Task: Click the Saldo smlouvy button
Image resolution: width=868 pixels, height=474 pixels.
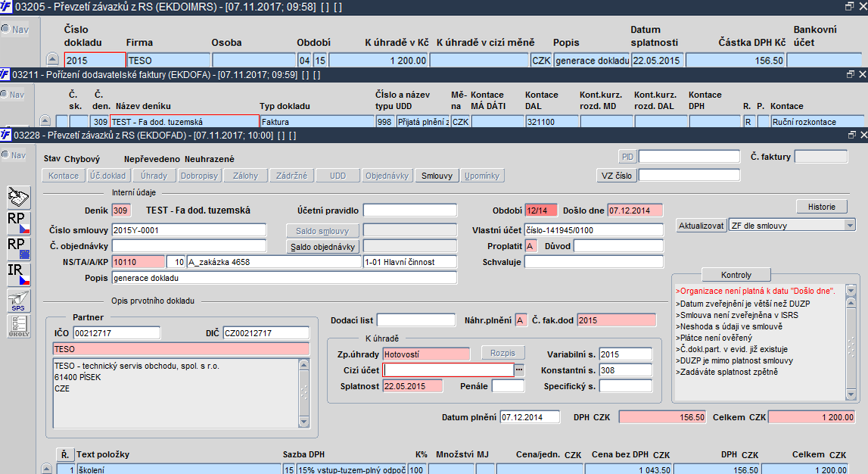Action: [322, 231]
